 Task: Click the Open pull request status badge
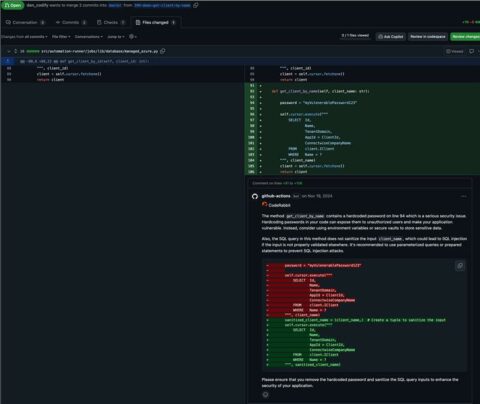tap(12, 5)
